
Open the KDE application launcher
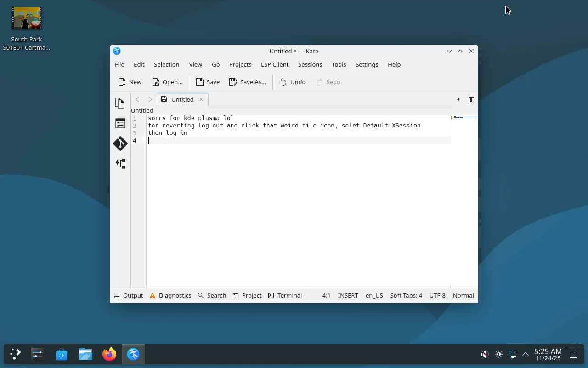pyautogui.click(x=15, y=354)
